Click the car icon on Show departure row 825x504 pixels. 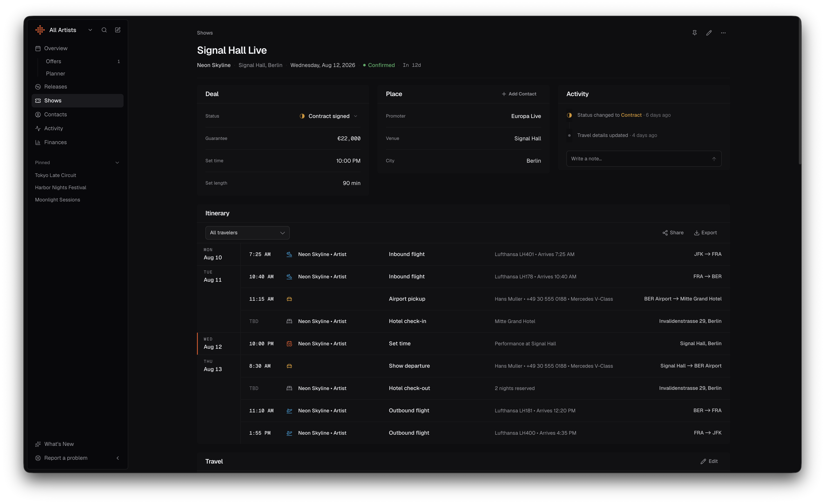coord(289,366)
